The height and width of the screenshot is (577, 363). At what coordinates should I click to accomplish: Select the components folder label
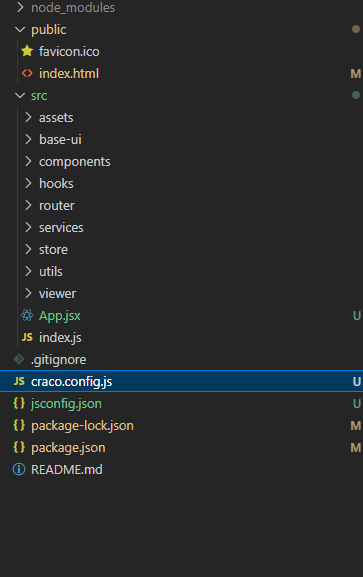75,162
